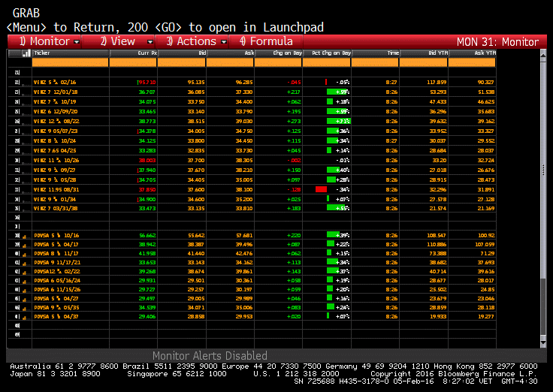Click chart icon beside PDVSA 8 11/17 row
This screenshot has width=553, height=392.
(24, 254)
